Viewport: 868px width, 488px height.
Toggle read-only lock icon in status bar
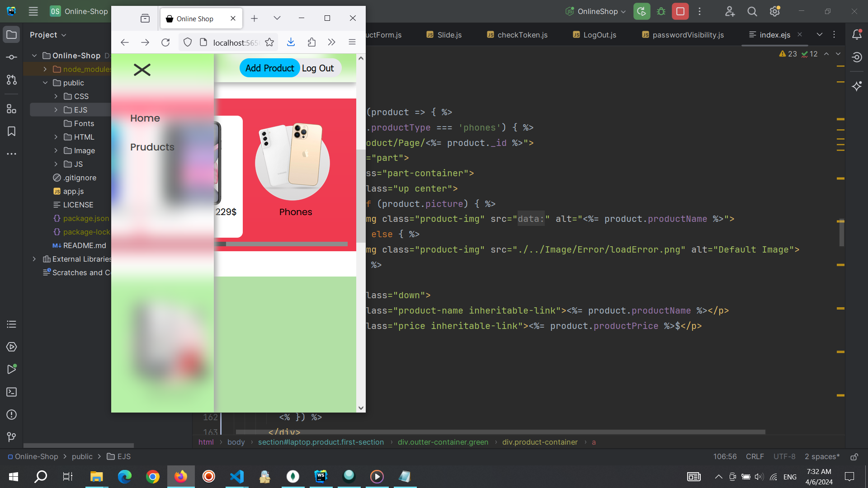pyautogui.click(x=854, y=457)
